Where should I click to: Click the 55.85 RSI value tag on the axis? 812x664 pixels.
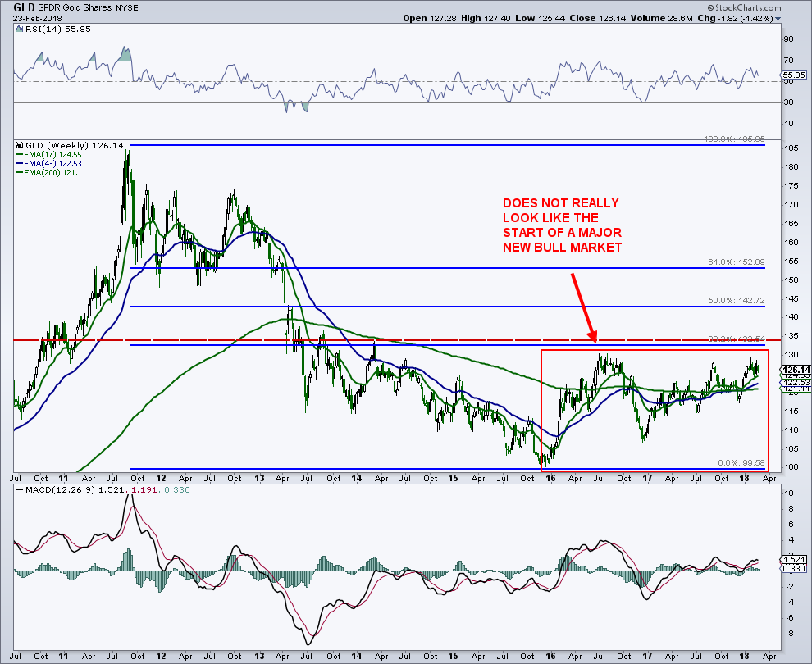(793, 75)
